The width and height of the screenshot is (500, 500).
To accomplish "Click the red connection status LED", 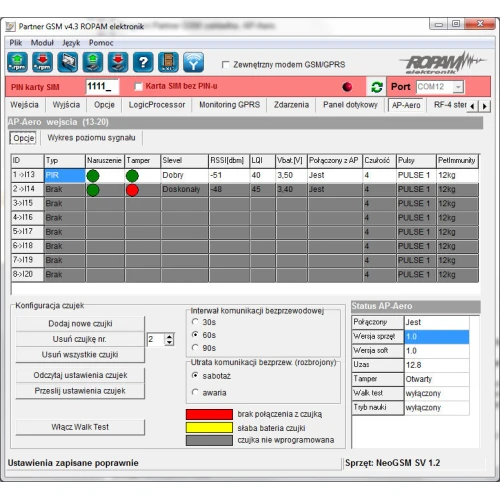I will click(x=347, y=87).
